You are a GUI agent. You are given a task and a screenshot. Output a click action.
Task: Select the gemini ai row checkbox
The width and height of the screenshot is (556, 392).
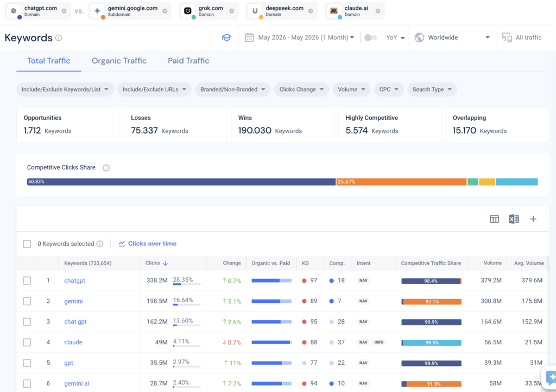pos(27,383)
